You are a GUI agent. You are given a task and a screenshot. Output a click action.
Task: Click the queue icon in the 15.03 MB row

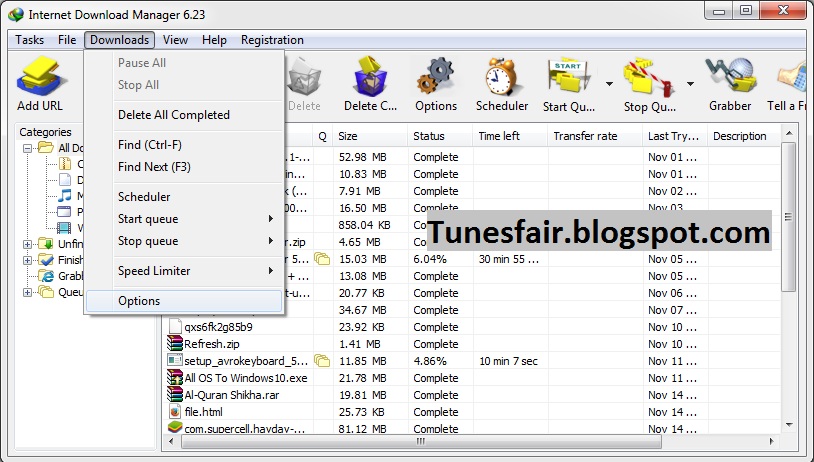(x=322, y=259)
